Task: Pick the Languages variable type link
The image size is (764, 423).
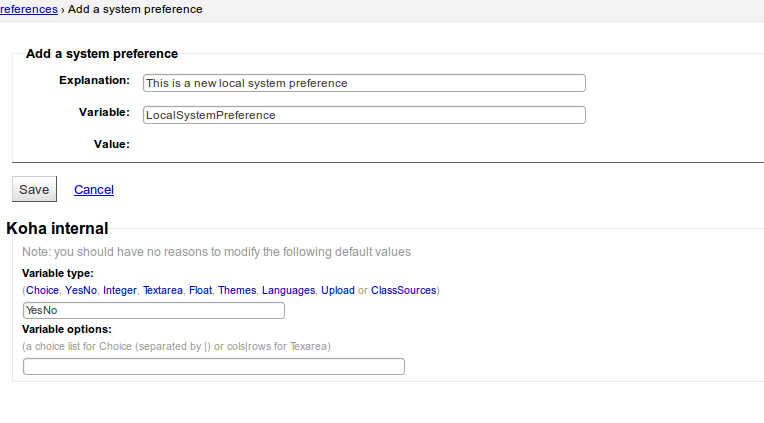Action: coord(288,290)
